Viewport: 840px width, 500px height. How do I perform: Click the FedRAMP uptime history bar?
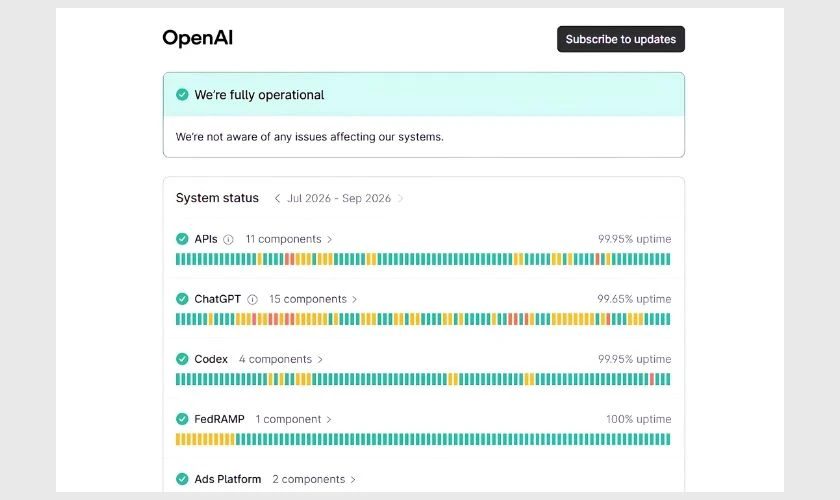pyautogui.click(x=423, y=439)
